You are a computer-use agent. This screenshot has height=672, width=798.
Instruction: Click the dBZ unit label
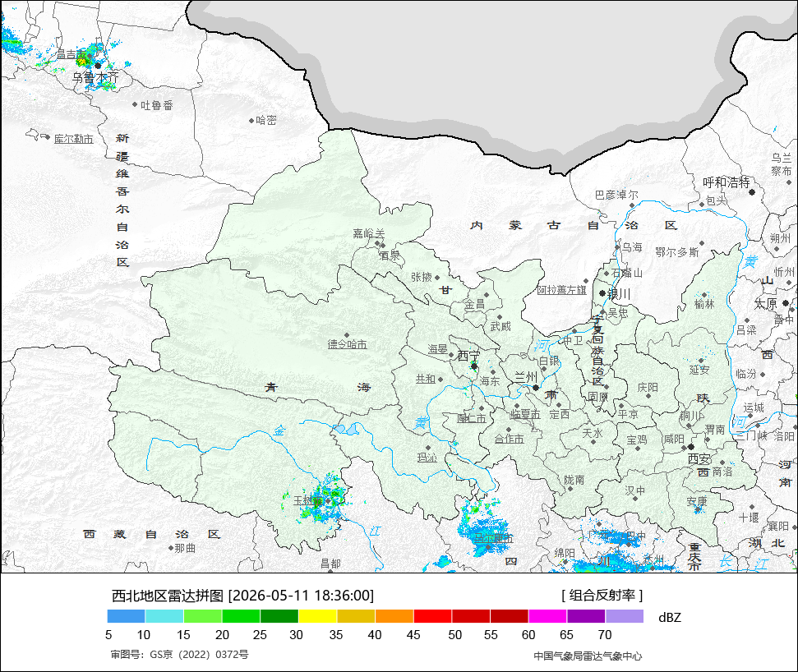click(669, 617)
